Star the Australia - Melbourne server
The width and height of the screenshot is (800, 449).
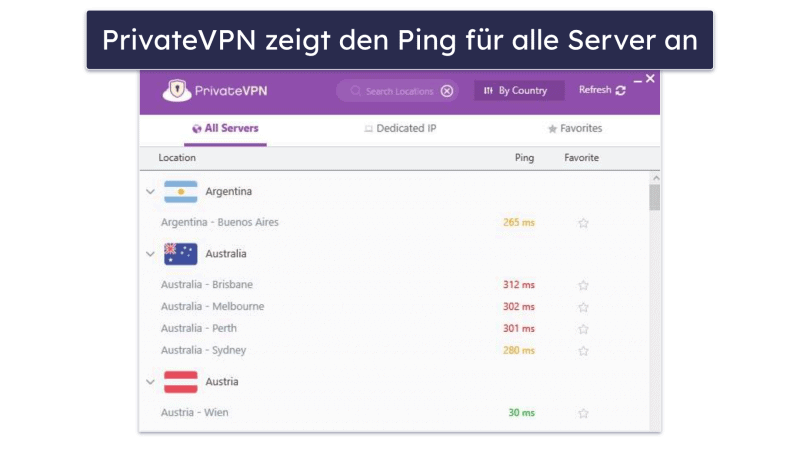(583, 307)
